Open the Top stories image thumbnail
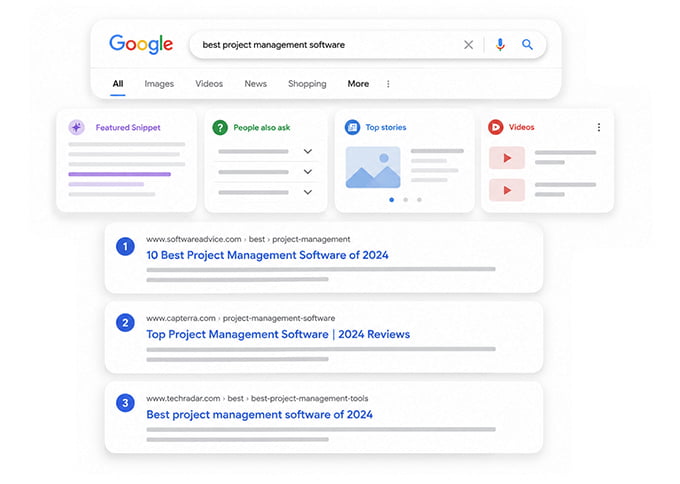The image size is (680, 484). coord(373,167)
